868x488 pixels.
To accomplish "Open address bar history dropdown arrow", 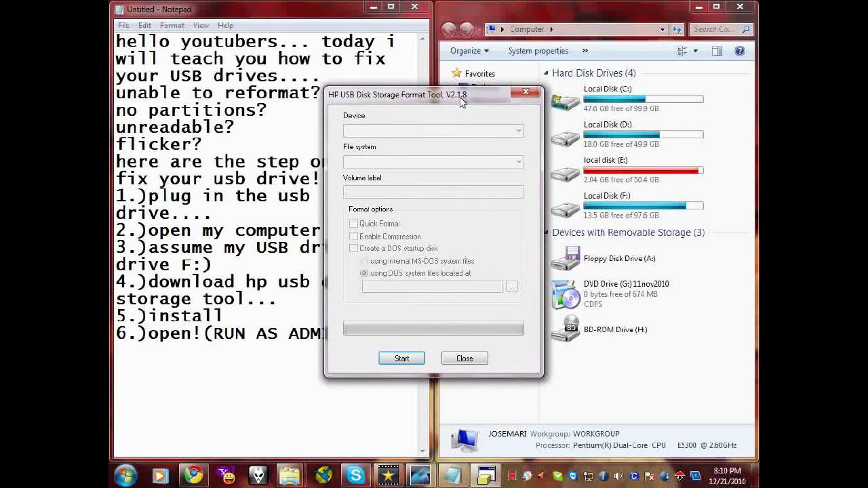I will tap(663, 29).
